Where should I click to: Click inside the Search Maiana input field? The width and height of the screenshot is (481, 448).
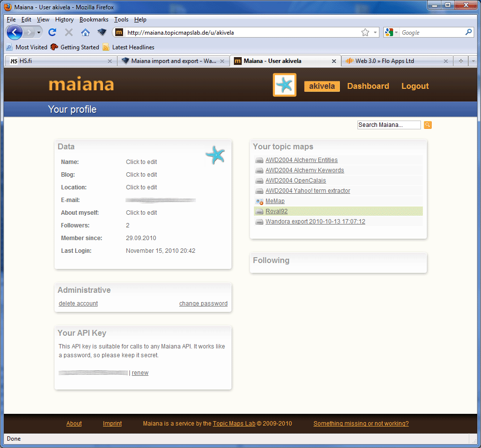coord(388,124)
